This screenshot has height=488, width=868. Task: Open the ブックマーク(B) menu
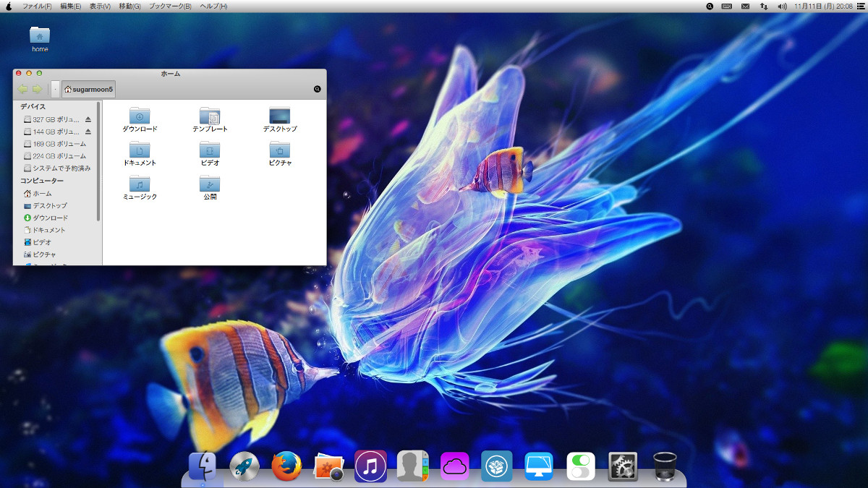(170, 7)
